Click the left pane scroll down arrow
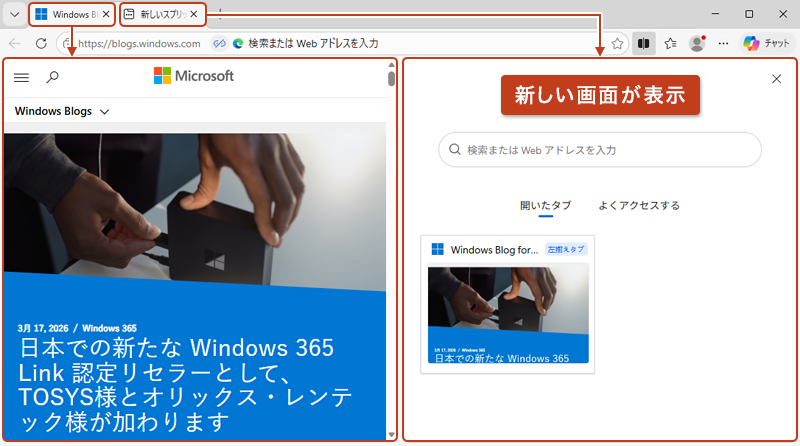 pyautogui.click(x=391, y=435)
